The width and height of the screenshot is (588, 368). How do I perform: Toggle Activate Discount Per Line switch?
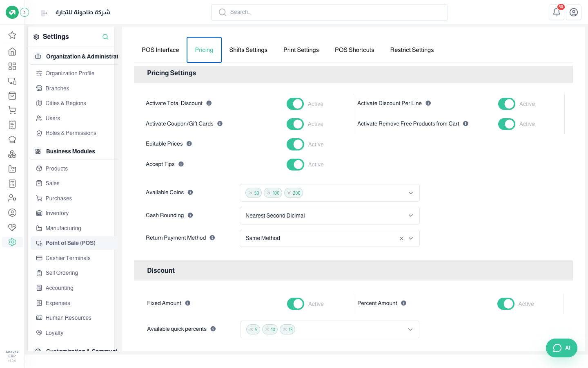pos(507,104)
